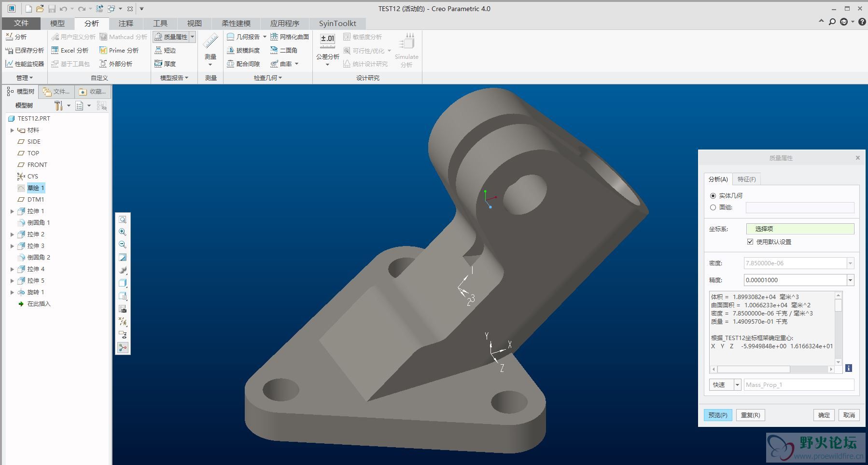This screenshot has height=465, width=868.
Task: Open the 分析 analysis tool
Action: pos(16,37)
